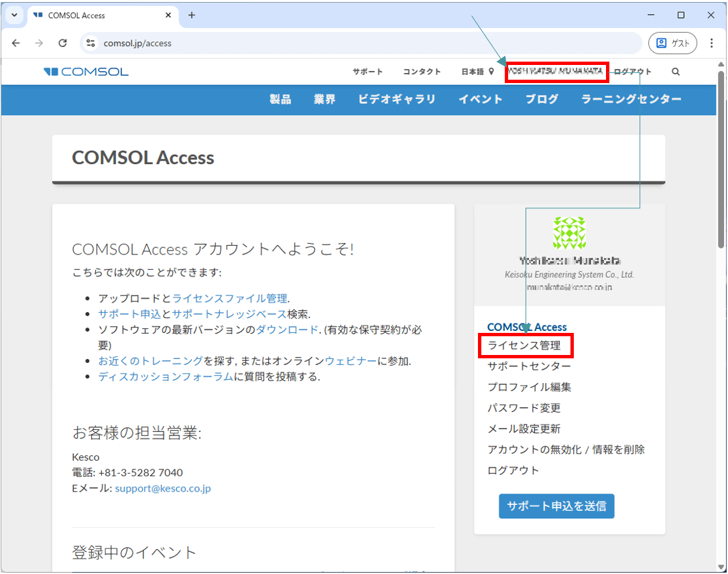Click the support@kesco.co.jp email link
The height and width of the screenshot is (574, 728).
[163, 488]
